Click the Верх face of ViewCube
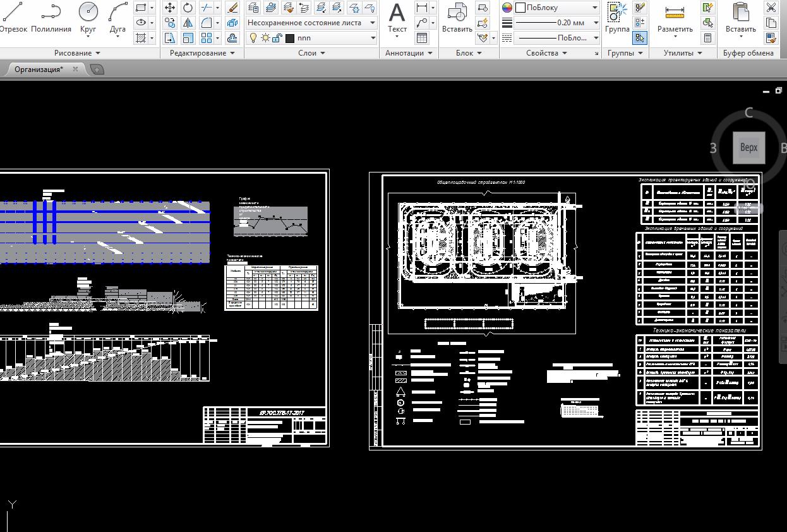This screenshot has height=532, width=787. point(748,148)
